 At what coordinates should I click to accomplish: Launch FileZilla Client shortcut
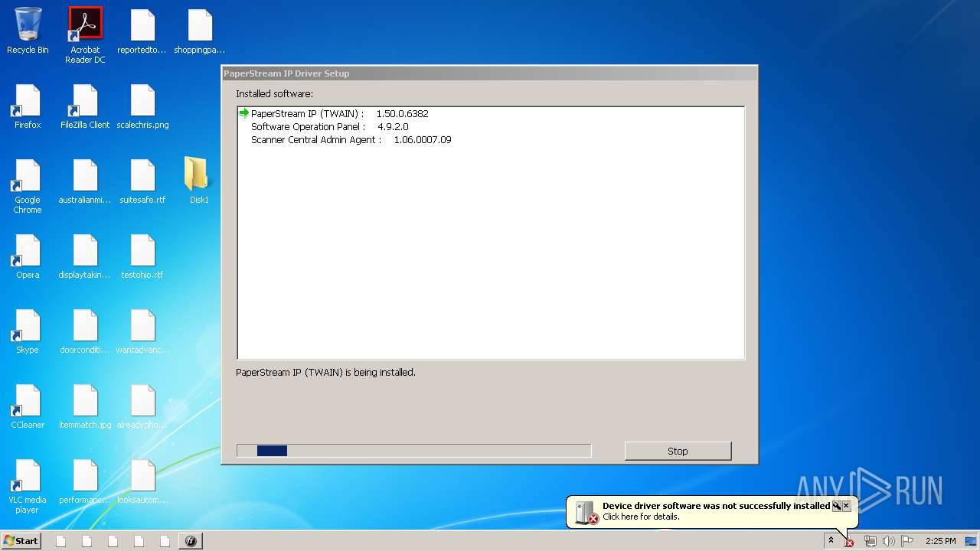(85, 106)
